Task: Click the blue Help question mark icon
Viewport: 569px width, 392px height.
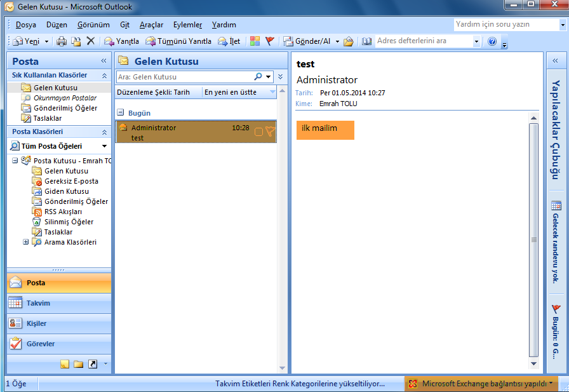Action: (492, 41)
